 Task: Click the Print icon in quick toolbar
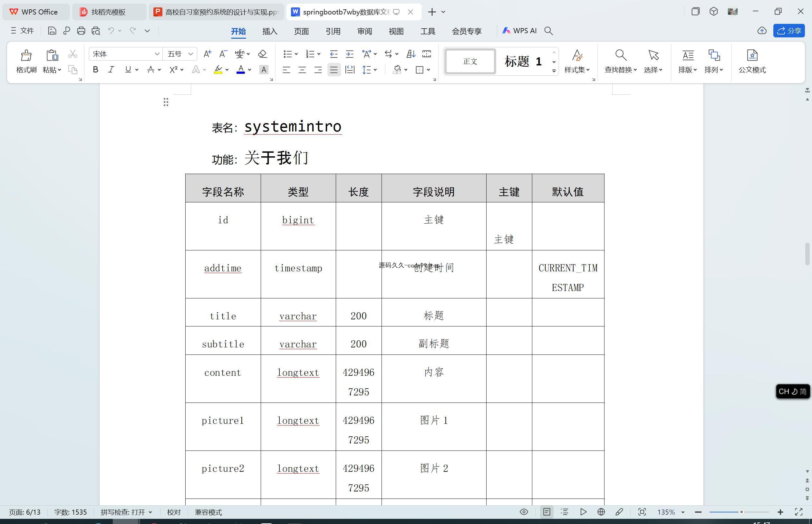(x=81, y=31)
